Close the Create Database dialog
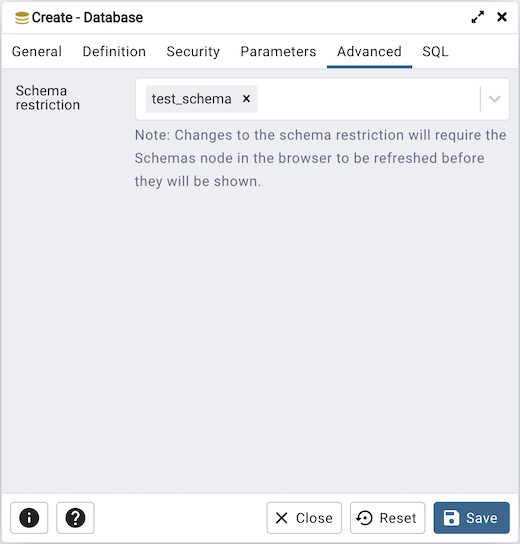520x544 pixels. click(502, 17)
